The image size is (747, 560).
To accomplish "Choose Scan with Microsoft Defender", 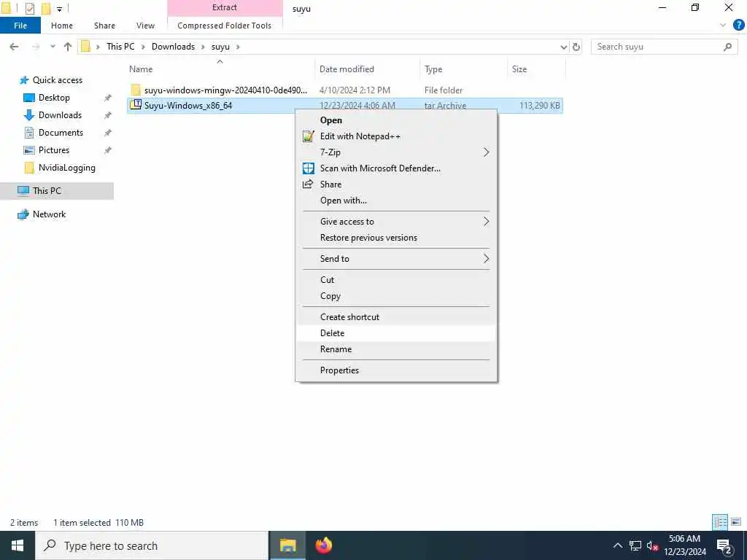I will point(396,168).
